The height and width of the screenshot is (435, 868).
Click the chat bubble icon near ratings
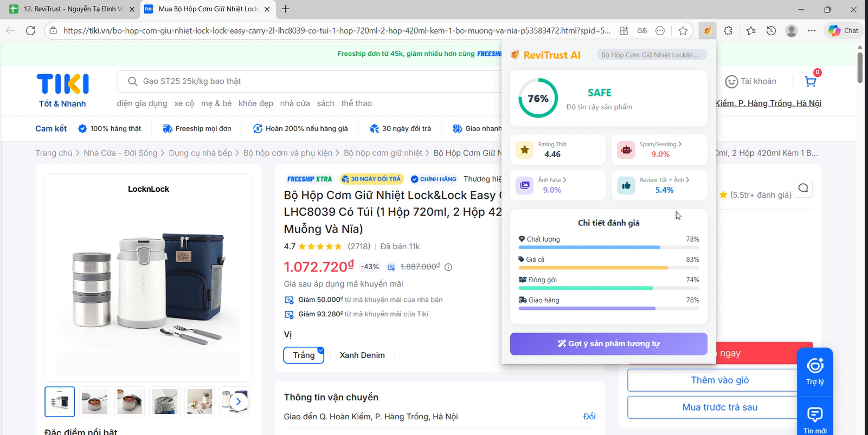803,188
